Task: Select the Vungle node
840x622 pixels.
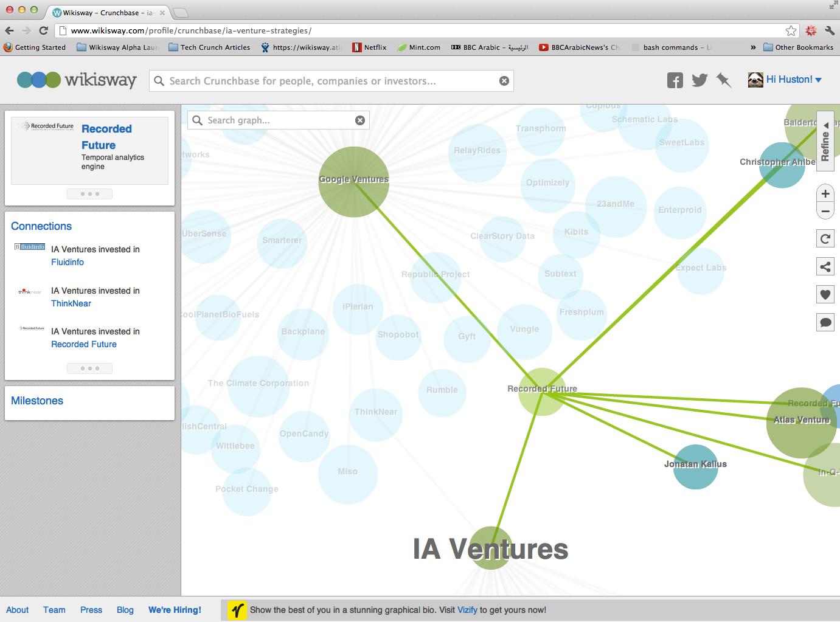Action: (524, 331)
